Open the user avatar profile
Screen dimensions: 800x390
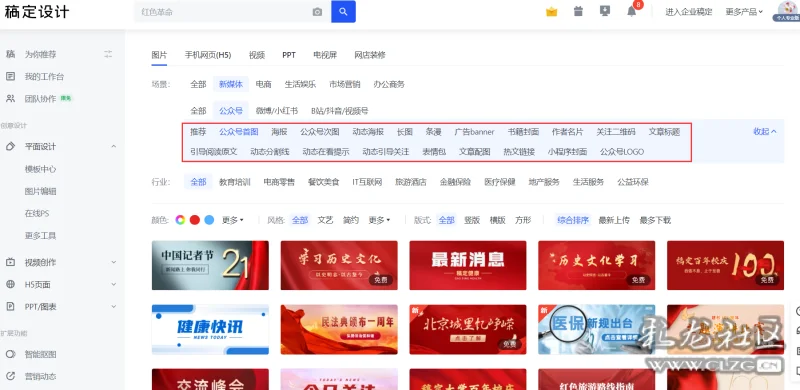point(788,11)
